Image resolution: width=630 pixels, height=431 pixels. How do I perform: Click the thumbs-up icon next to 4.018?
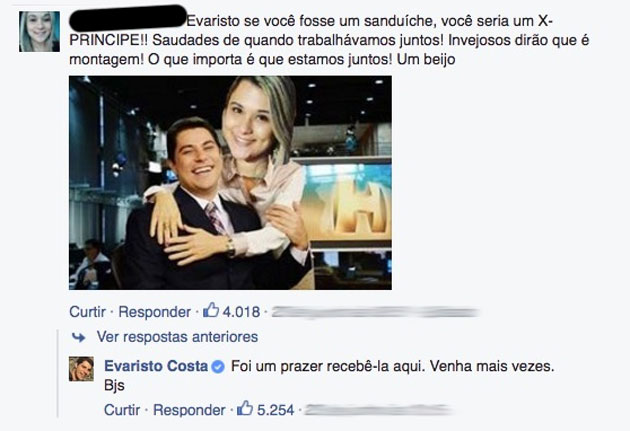pos(211,310)
